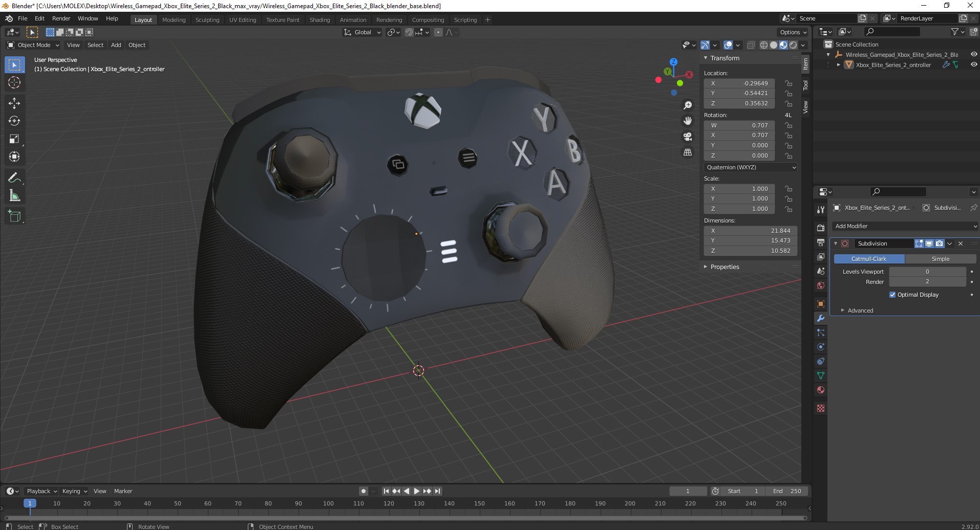Image resolution: width=980 pixels, height=530 pixels.
Task: Open the Scene properties tab
Action: [x=821, y=271]
